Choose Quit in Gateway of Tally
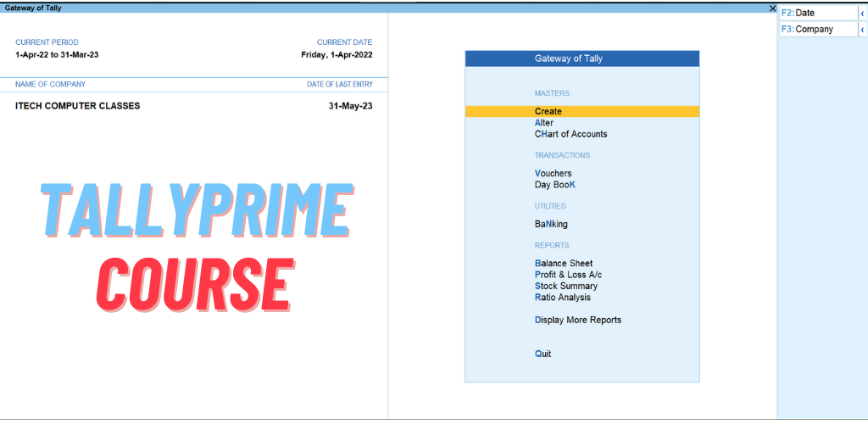The width and height of the screenshot is (868, 424). [542, 354]
